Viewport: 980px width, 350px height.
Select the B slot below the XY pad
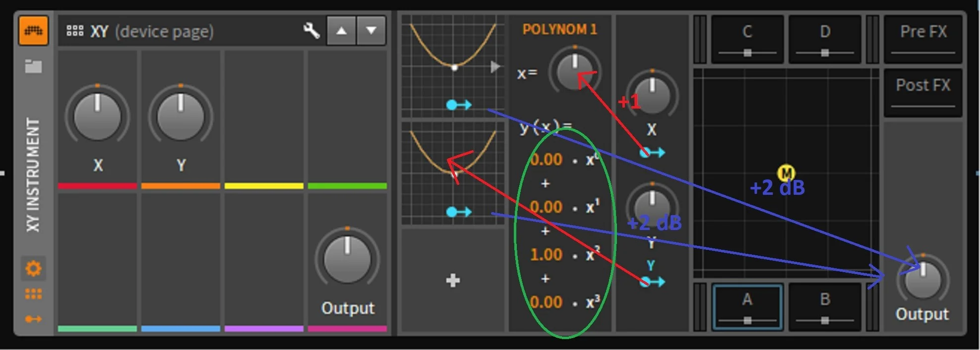tap(825, 307)
